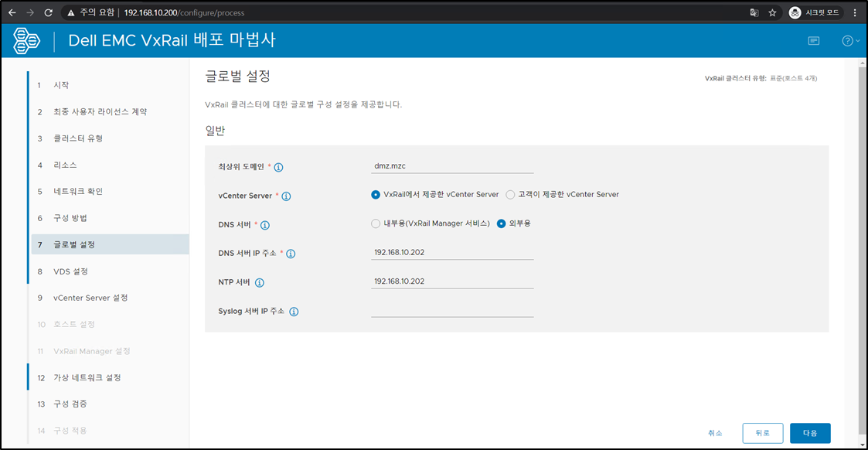Screen dimensions: 868x450
Task: Click the translate page icon
Action: (754, 12)
